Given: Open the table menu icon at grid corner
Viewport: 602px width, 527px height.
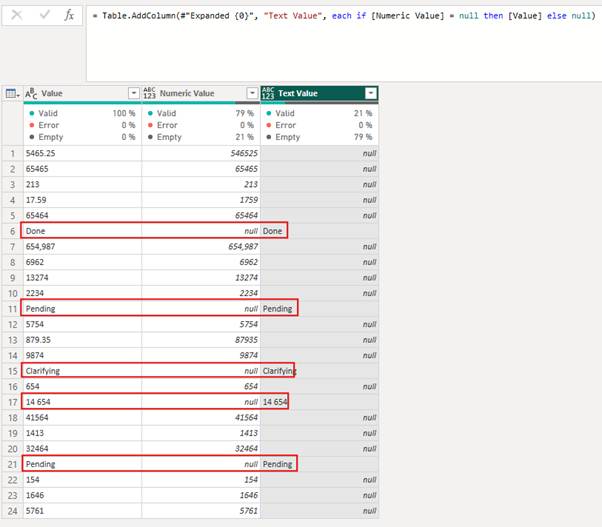Looking at the screenshot, I should click(11, 93).
